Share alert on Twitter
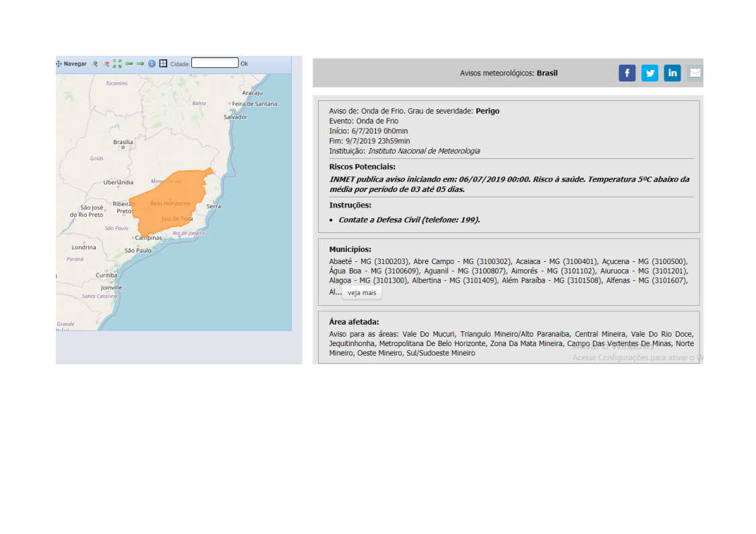This screenshot has height=534, width=756. pyautogui.click(x=650, y=73)
